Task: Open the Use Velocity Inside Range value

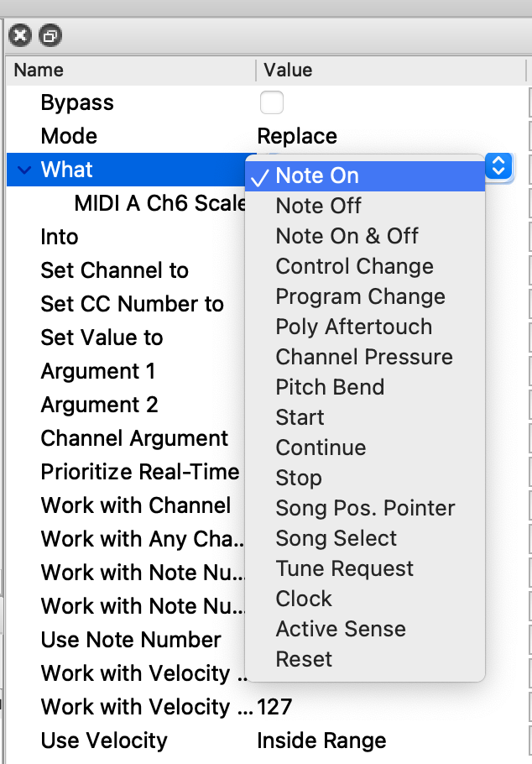Action: click(x=321, y=741)
